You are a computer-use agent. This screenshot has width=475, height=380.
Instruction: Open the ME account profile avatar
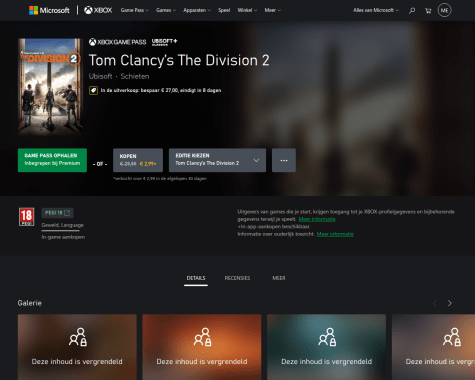(444, 10)
